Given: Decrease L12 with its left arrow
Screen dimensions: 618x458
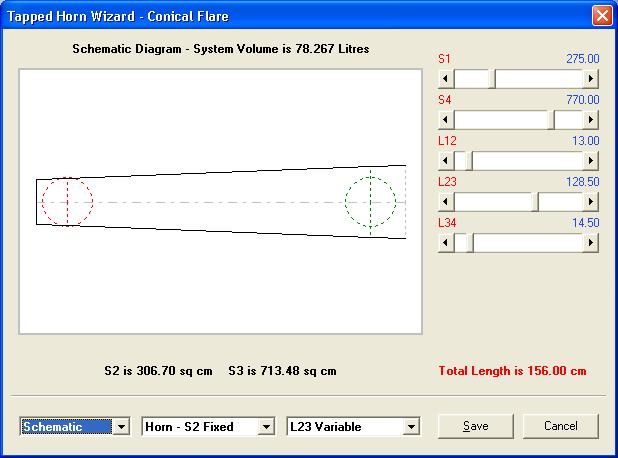Looking at the screenshot, I should tap(446, 160).
